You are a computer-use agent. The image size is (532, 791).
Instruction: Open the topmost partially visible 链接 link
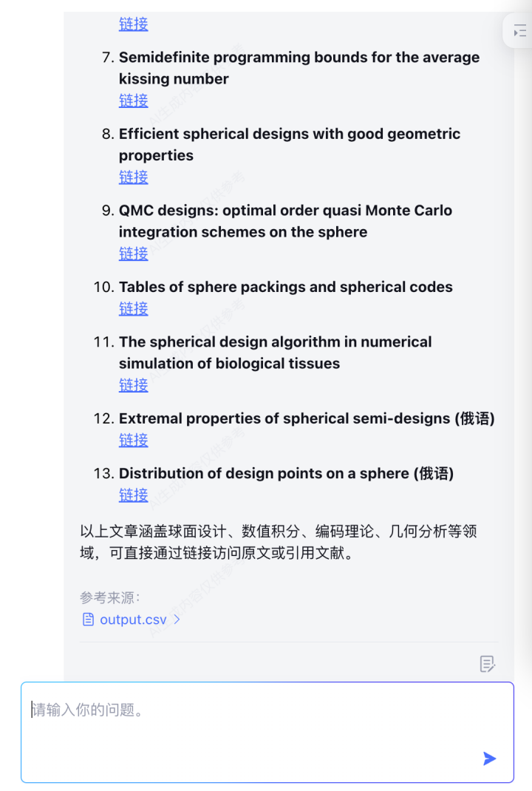coord(134,24)
